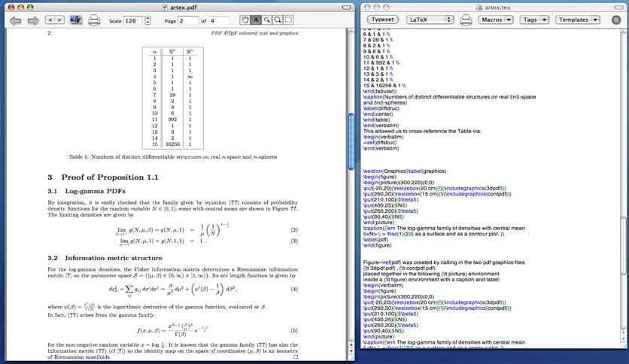
Task: Expand the Tags dropdown
Action: (534, 20)
